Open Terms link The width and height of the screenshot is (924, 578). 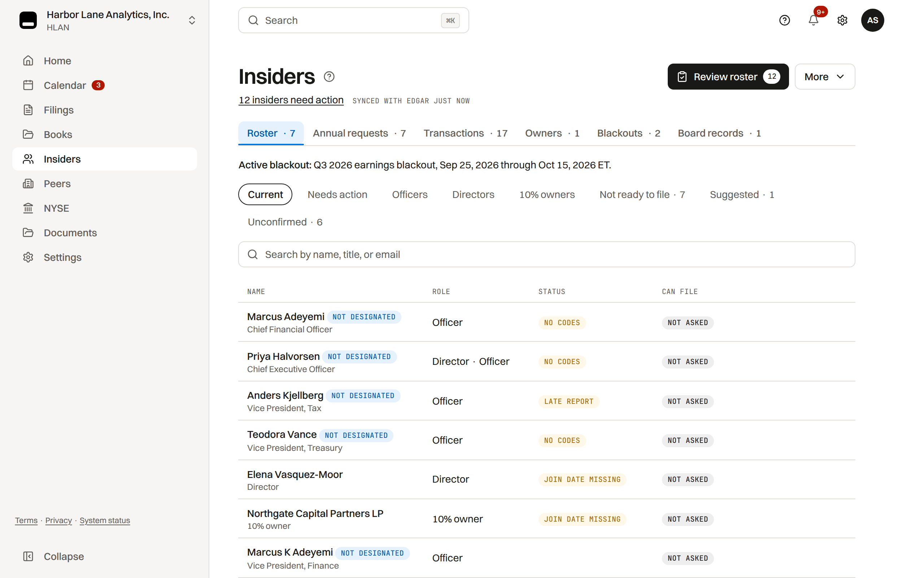pos(26,520)
